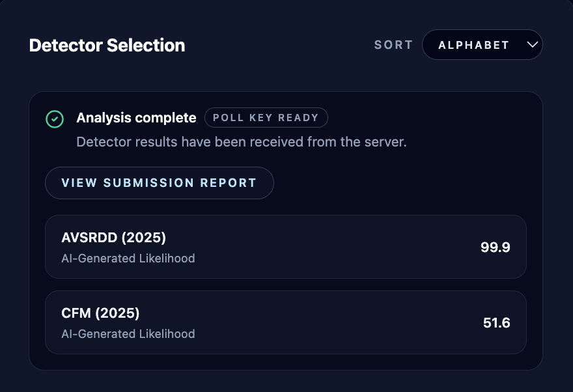The image size is (573, 392).
Task: Click the 99.9 score for AVSRDD
Action: pos(496,247)
